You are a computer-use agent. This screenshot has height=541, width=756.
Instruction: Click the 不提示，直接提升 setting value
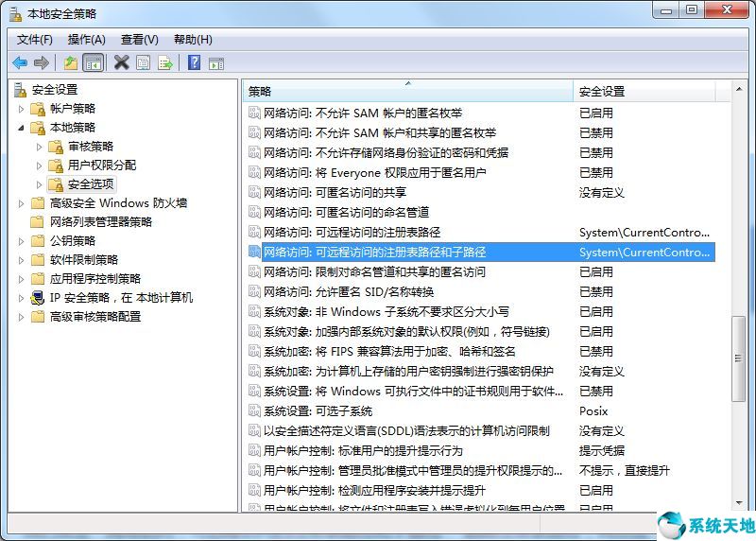tap(625, 471)
